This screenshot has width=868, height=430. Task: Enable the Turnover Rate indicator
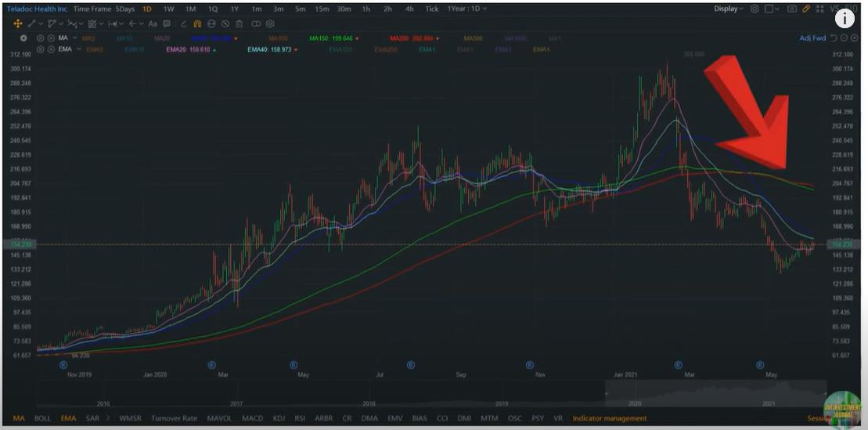[175, 418]
